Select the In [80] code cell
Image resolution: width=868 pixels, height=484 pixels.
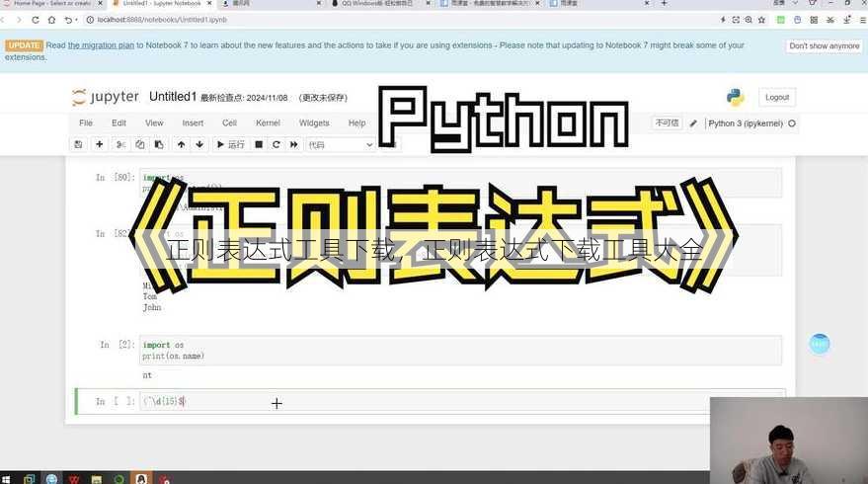coord(460,183)
